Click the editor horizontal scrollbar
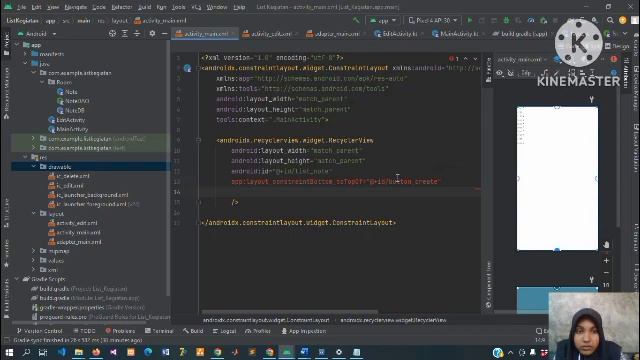 pyautogui.click(x=290, y=312)
